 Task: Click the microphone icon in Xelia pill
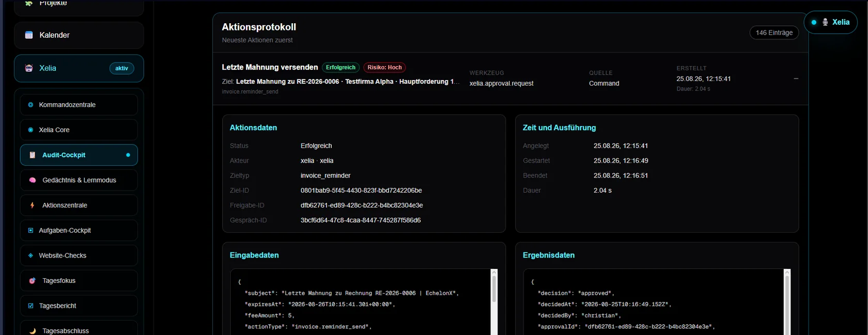(825, 22)
